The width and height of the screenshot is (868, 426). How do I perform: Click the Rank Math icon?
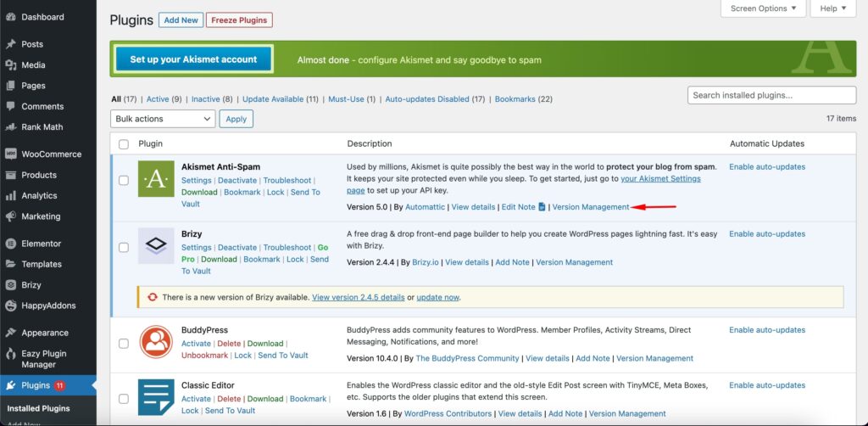(10, 126)
